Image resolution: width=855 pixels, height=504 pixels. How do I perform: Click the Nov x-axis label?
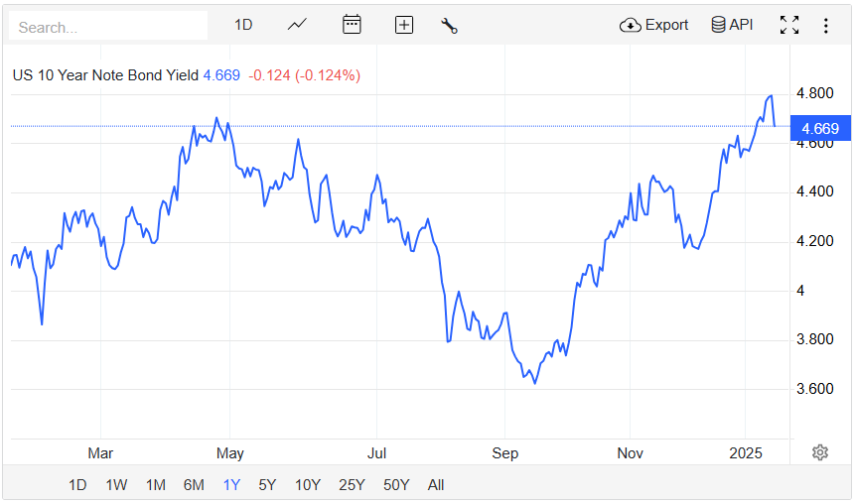point(630,453)
